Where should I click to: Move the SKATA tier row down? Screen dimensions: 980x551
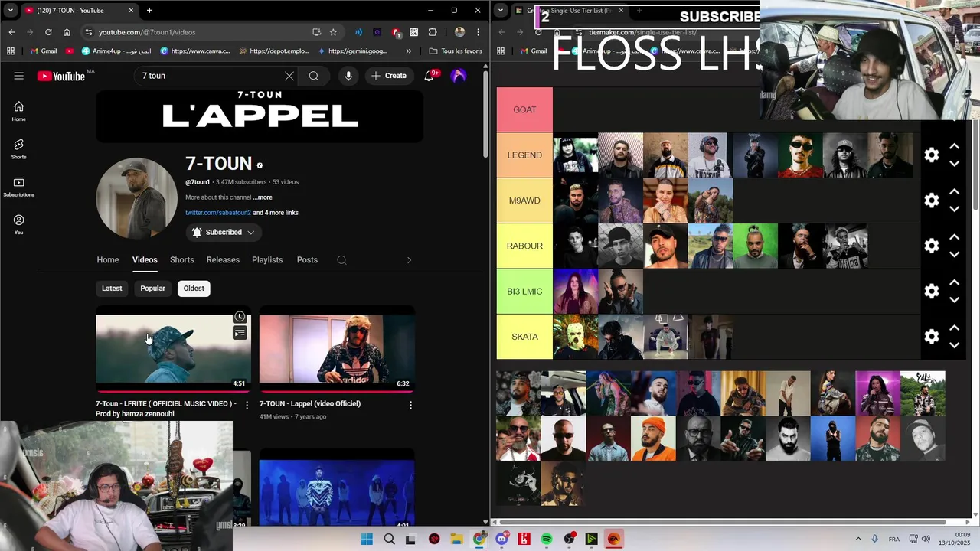[955, 345]
